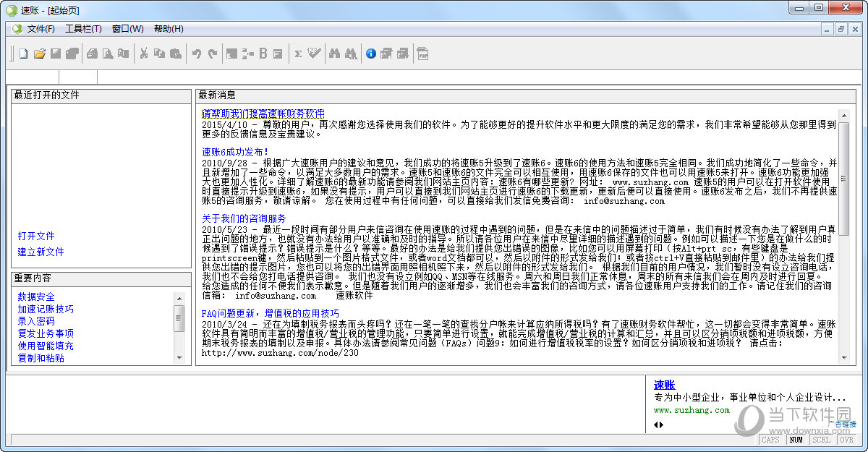Screen dimensions: 868x452
Task: Click the Sigma sum toolbar icon
Action: (297, 54)
